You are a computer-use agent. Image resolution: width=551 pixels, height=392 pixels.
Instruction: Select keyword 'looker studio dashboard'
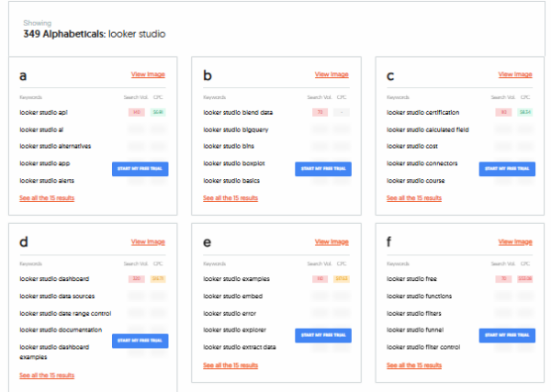point(54,279)
